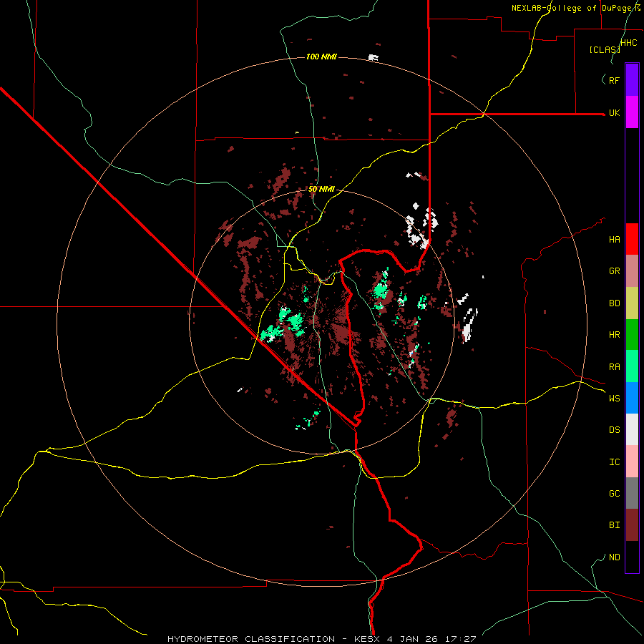Click the gray GC legend swatch
The image size is (644, 644).
[x=632, y=493]
